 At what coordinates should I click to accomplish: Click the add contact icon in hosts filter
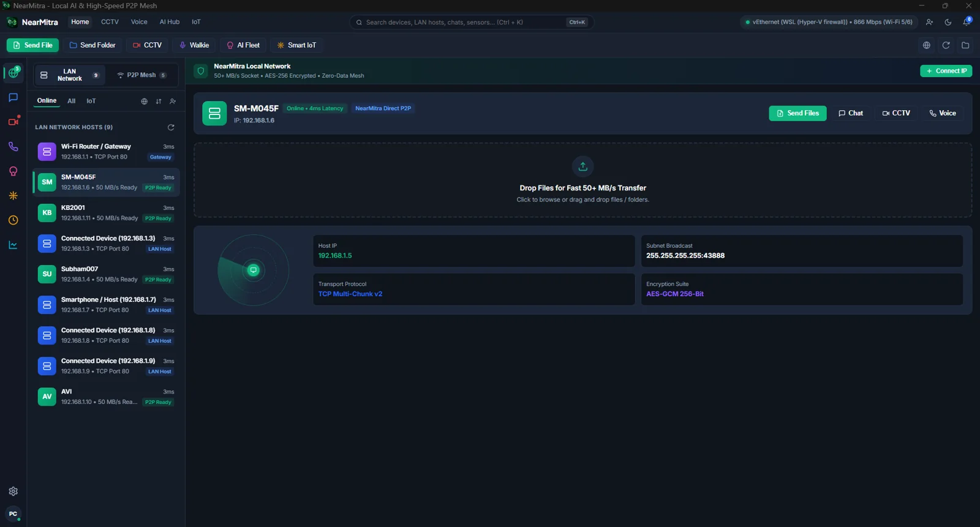[x=173, y=101]
